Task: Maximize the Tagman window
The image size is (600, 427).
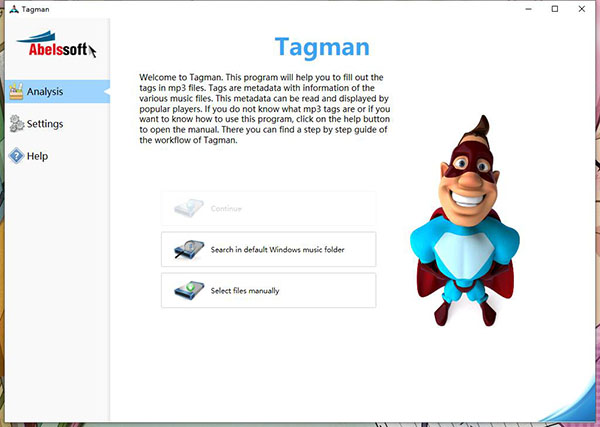Action: (x=555, y=9)
